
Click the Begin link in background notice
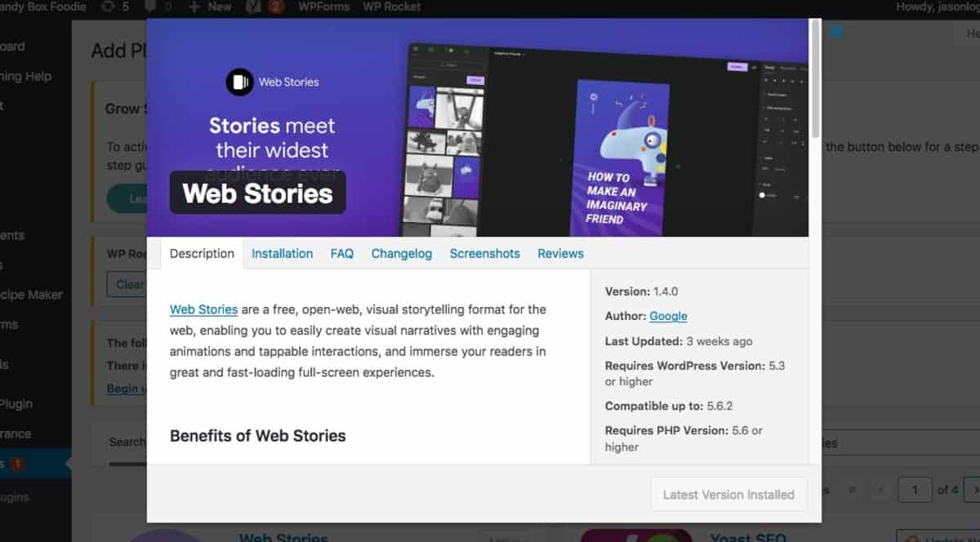click(x=127, y=389)
